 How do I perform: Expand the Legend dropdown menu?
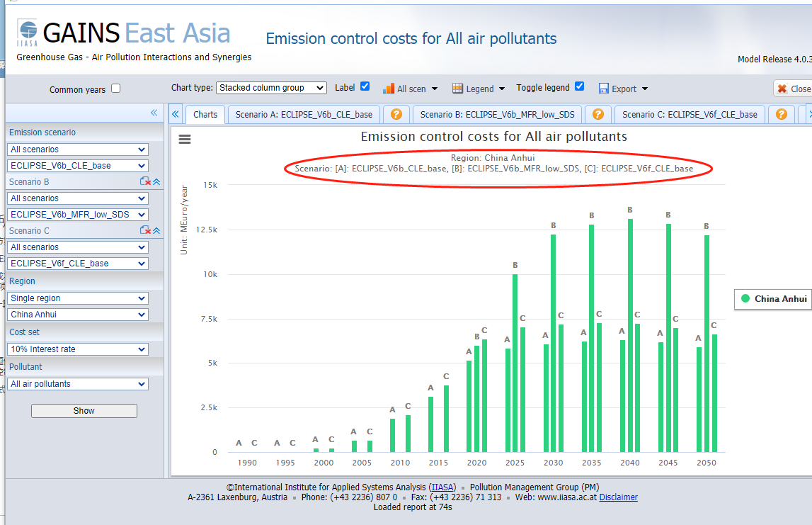pos(502,89)
